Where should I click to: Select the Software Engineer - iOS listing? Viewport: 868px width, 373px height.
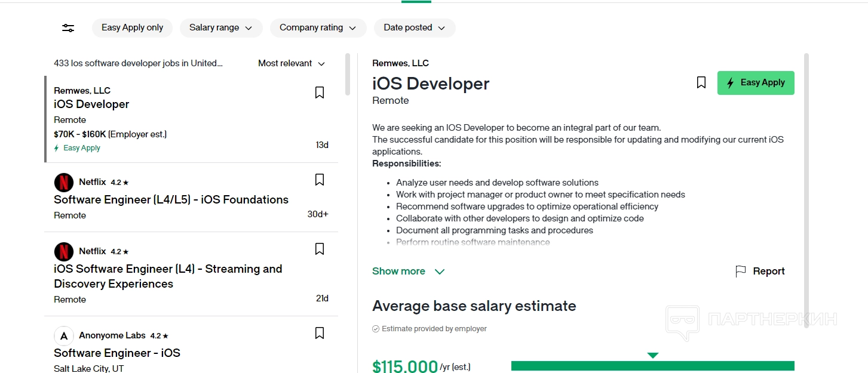(117, 353)
